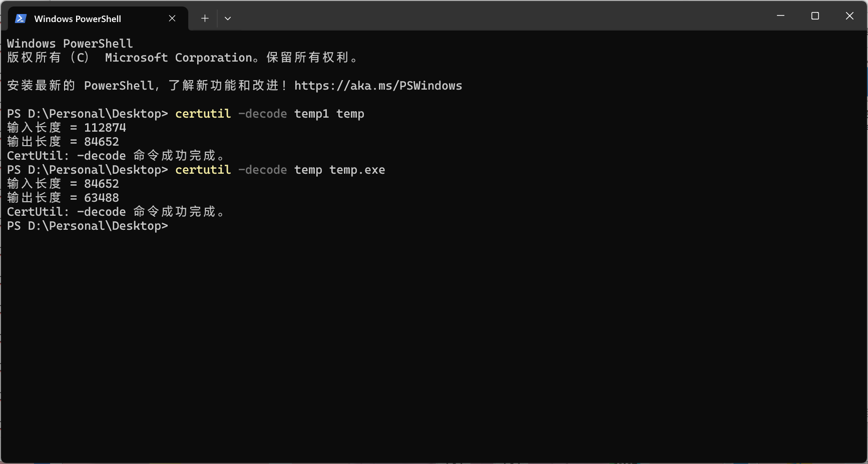Screen dimensions: 868x464
Task: Click the 'Windows PowerShell' header line
Action: point(70,44)
